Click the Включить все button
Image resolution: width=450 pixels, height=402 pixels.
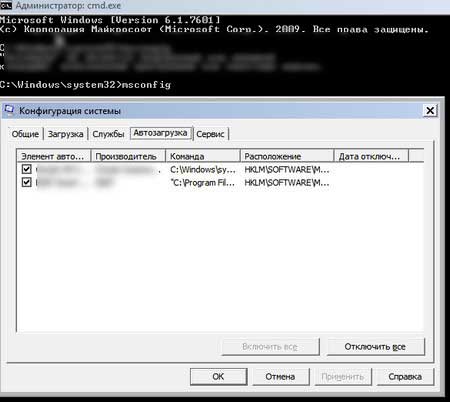click(x=270, y=347)
